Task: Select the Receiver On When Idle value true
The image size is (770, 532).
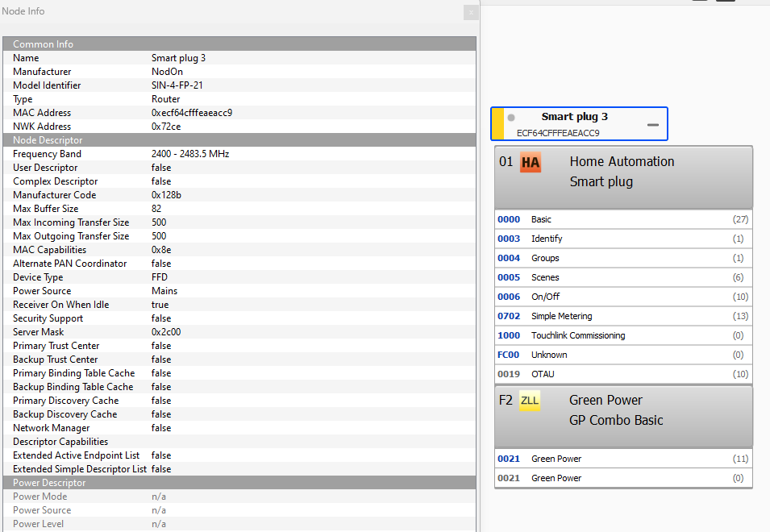Action: click(x=160, y=305)
